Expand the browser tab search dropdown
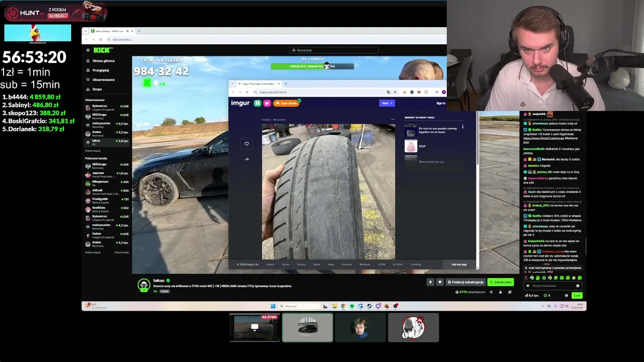The height and width of the screenshot is (362, 644). tap(86, 31)
